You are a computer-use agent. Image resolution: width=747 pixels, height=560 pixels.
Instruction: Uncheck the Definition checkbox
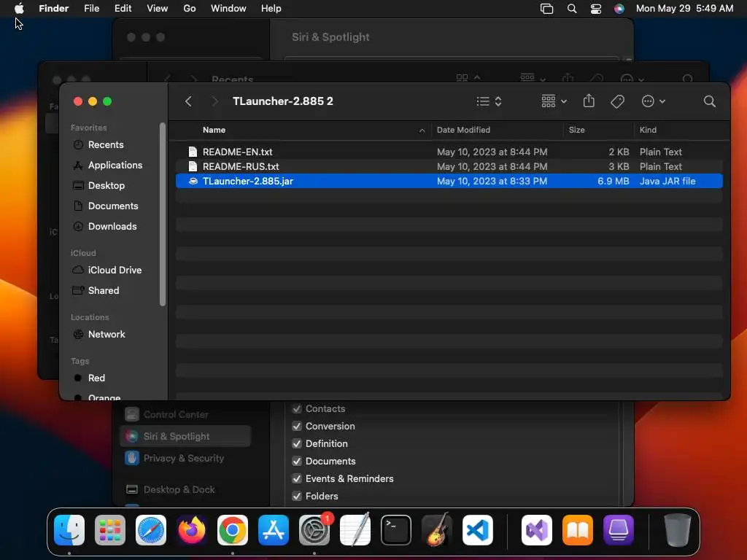297,444
